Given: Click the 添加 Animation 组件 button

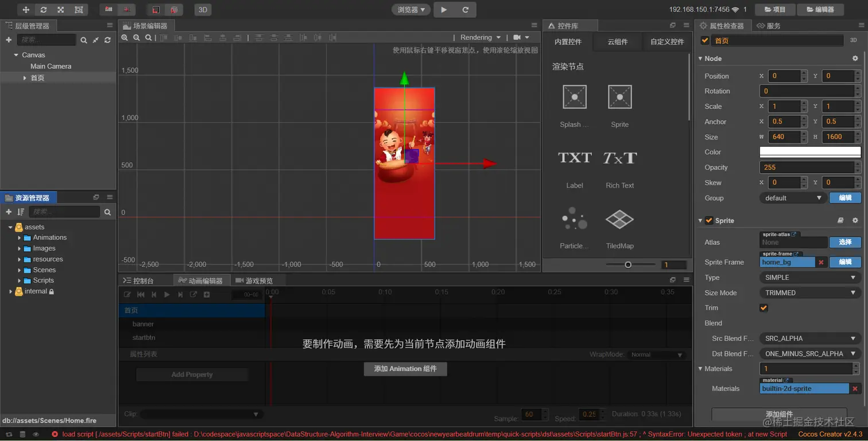Looking at the screenshot, I should click(x=405, y=369).
